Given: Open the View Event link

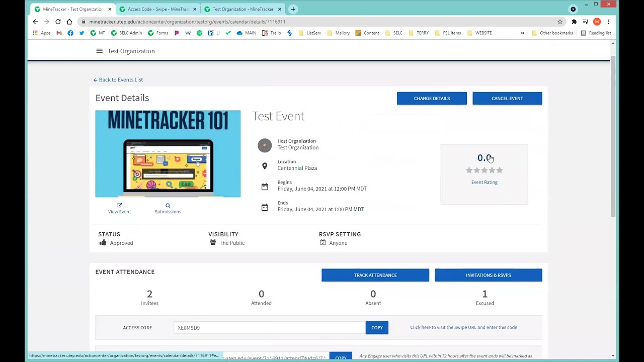Looking at the screenshot, I should pos(119,209).
